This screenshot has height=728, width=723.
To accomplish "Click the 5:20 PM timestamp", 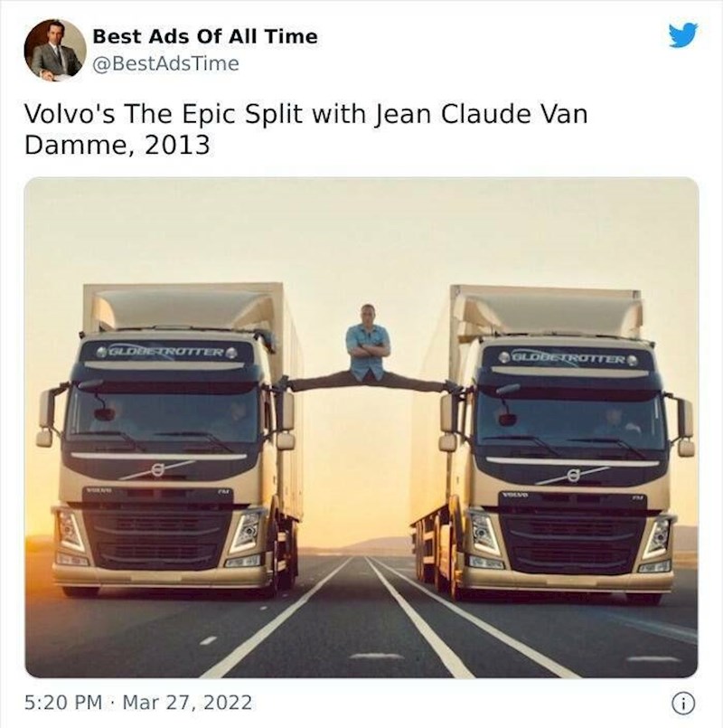I will point(63,703).
